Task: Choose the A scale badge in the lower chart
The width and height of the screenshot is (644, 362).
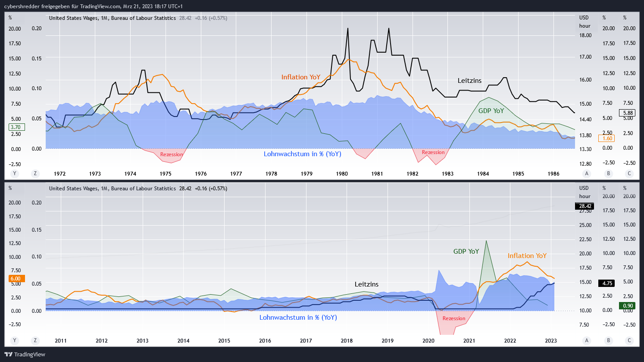Action: [x=586, y=340]
